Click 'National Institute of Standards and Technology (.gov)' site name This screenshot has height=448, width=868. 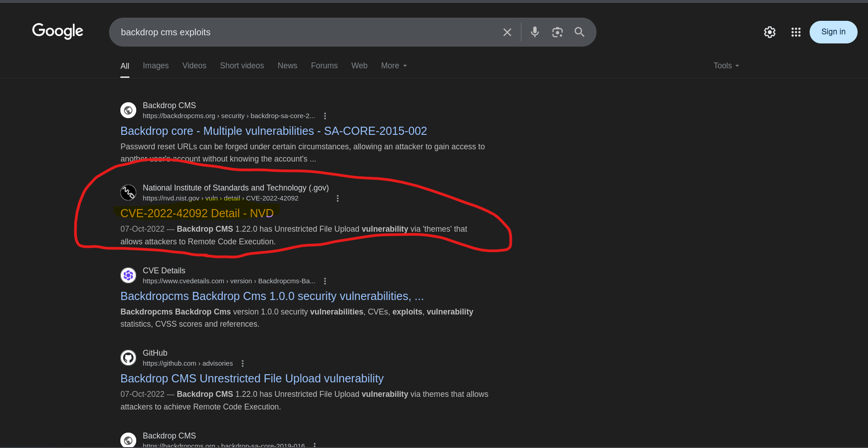tap(236, 188)
